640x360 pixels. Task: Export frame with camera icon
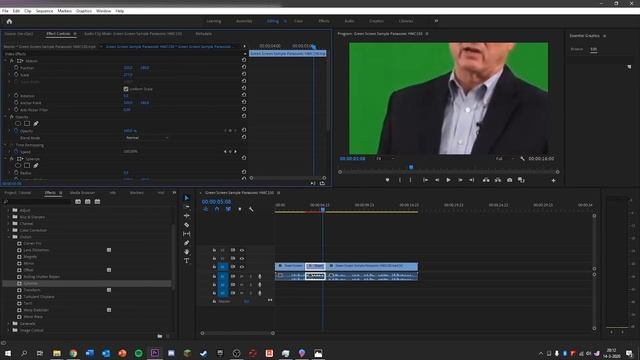click(509, 180)
